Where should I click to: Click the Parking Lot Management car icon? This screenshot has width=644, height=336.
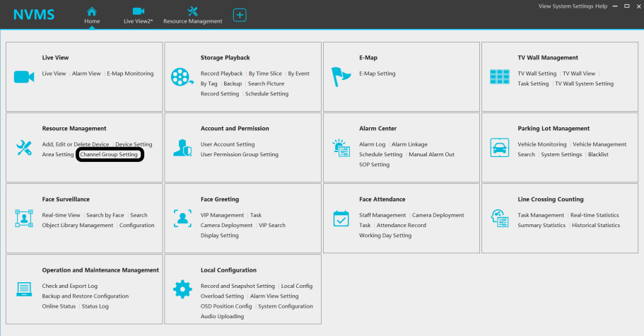[x=500, y=148]
